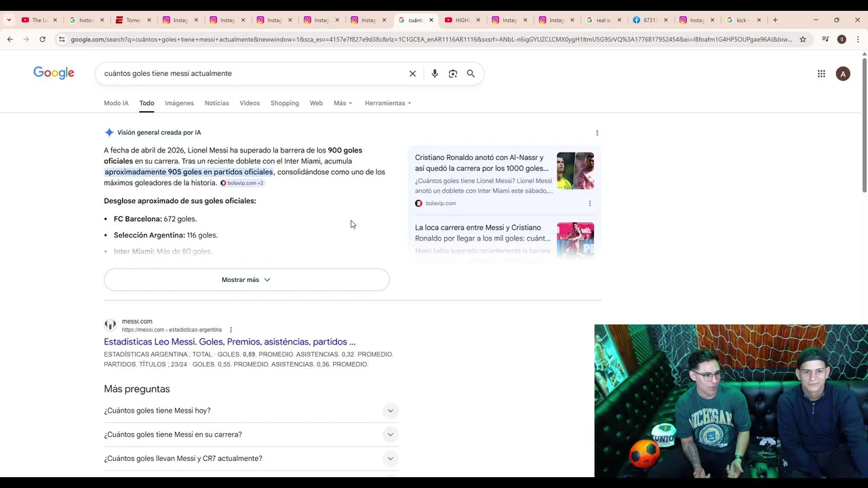Open 'Cristiano Ronaldo anotó con Al-Nassr' article
The width and height of the screenshot is (868, 488).
pyautogui.click(x=481, y=163)
